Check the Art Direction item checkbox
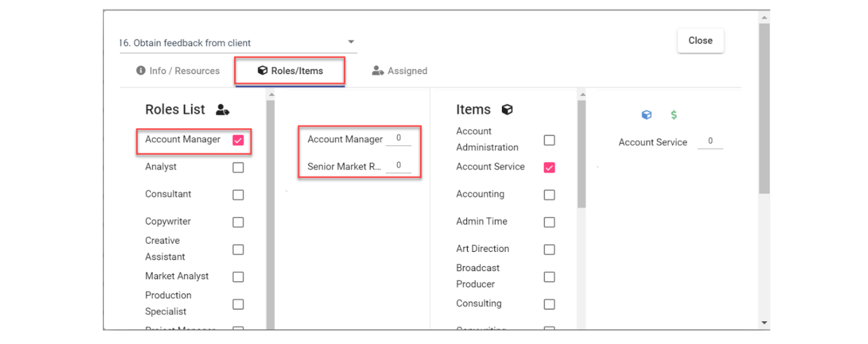 (x=549, y=249)
